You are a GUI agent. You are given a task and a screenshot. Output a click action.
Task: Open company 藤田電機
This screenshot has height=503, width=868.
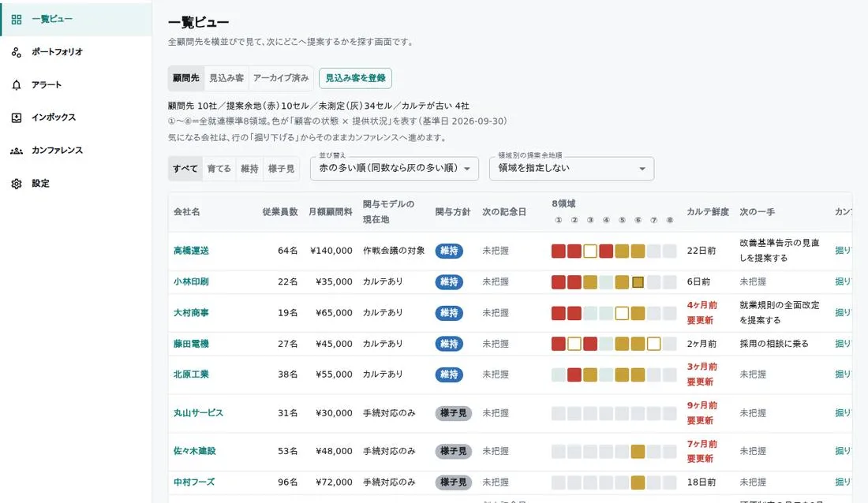(191, 344)
